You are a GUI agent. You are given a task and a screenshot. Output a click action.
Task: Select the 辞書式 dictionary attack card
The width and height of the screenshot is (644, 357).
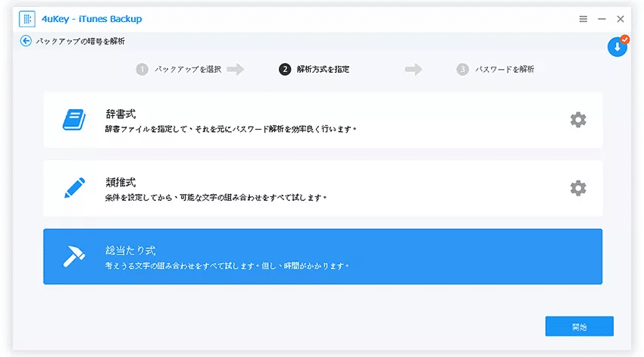click(323, 120)
